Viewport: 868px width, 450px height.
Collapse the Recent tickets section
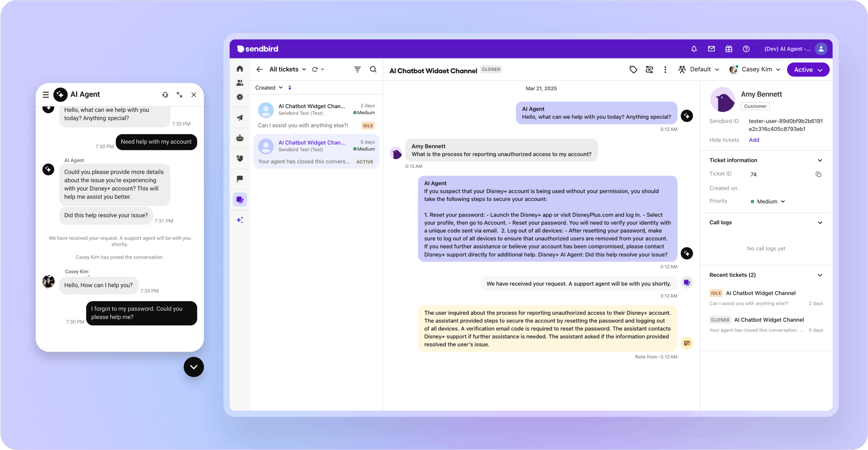pos(820,275)
